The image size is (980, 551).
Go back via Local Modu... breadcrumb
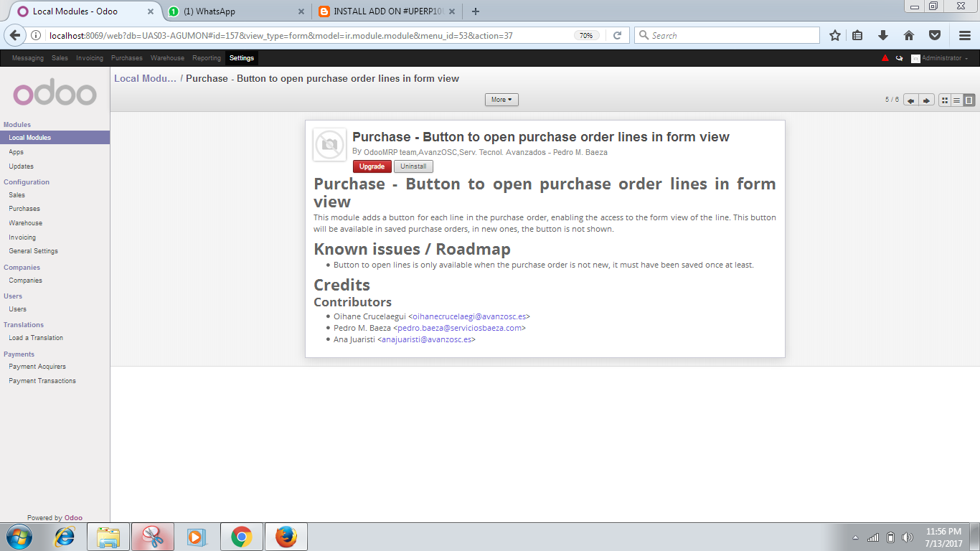(x=145, y=78)
